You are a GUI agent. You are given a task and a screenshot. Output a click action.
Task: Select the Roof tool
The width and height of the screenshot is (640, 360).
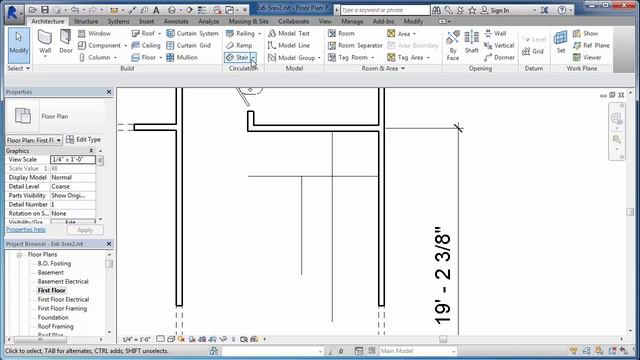pos(143,33)
